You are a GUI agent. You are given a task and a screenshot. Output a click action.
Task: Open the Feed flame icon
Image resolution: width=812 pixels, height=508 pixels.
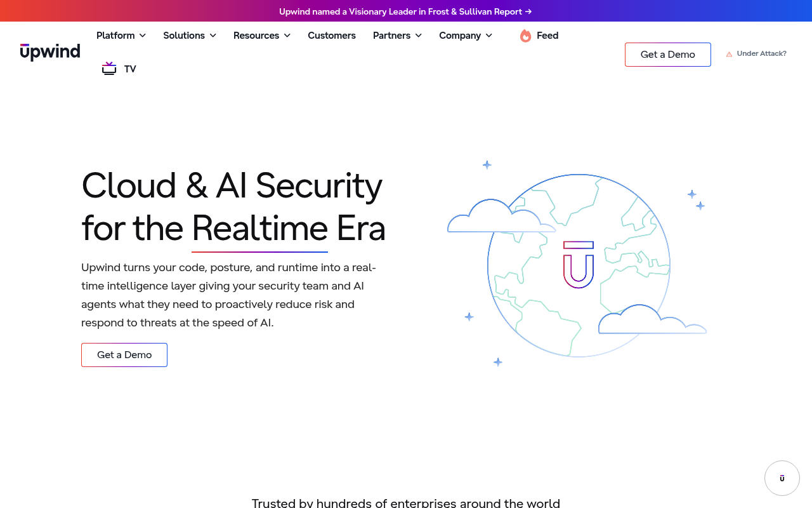[525, 36]
